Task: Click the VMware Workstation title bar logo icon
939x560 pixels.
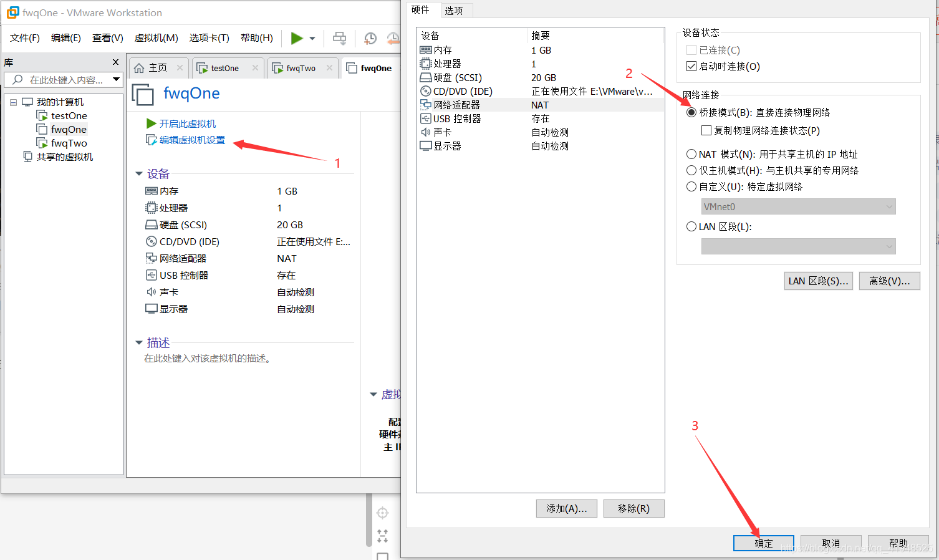Action: pyautogui.click(x=12, y=12)
